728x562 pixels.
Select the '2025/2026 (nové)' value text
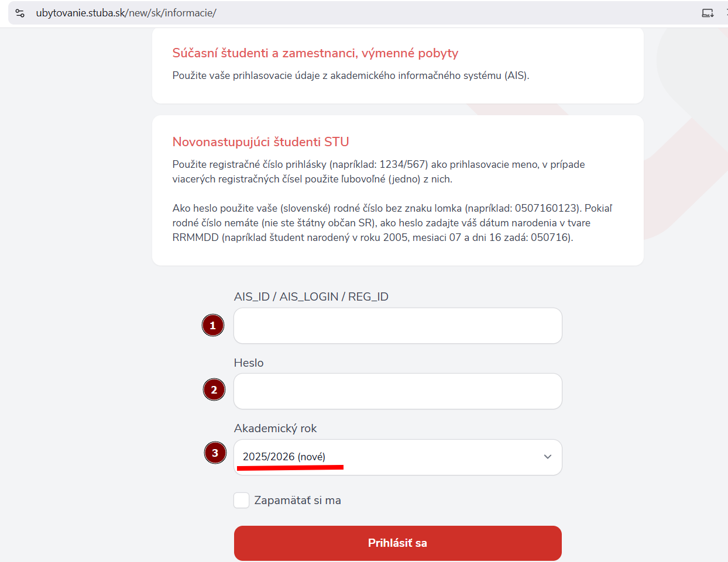284,457
